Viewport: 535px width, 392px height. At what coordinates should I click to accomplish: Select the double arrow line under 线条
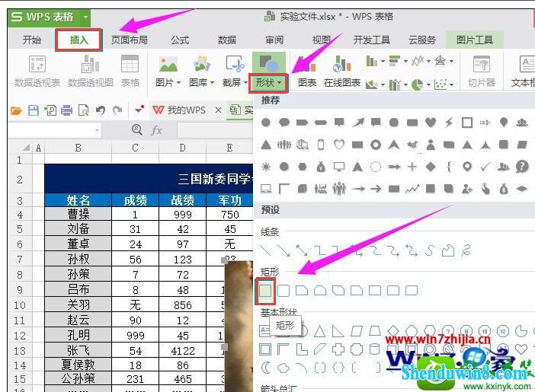tap(302, 250)
